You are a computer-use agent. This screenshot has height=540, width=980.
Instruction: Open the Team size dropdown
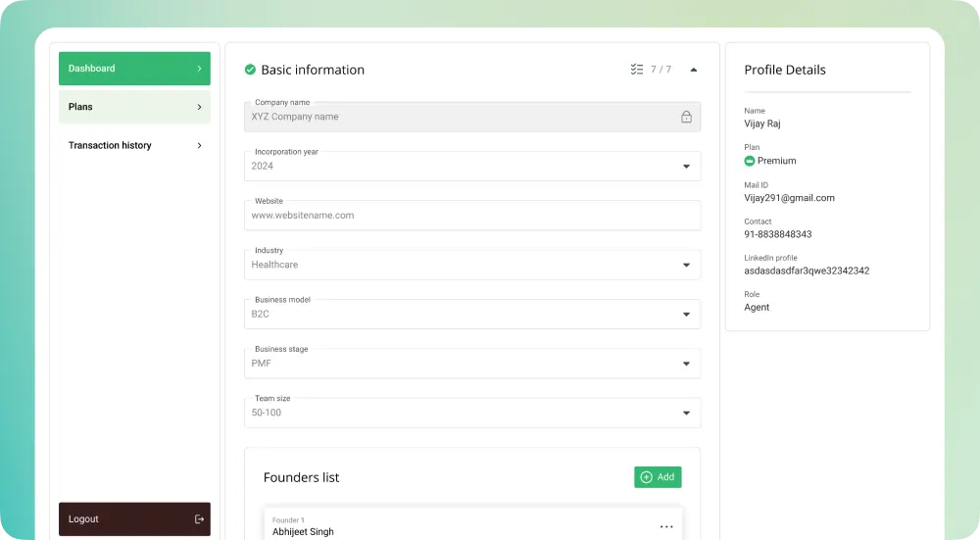click(x=686, y=413)
